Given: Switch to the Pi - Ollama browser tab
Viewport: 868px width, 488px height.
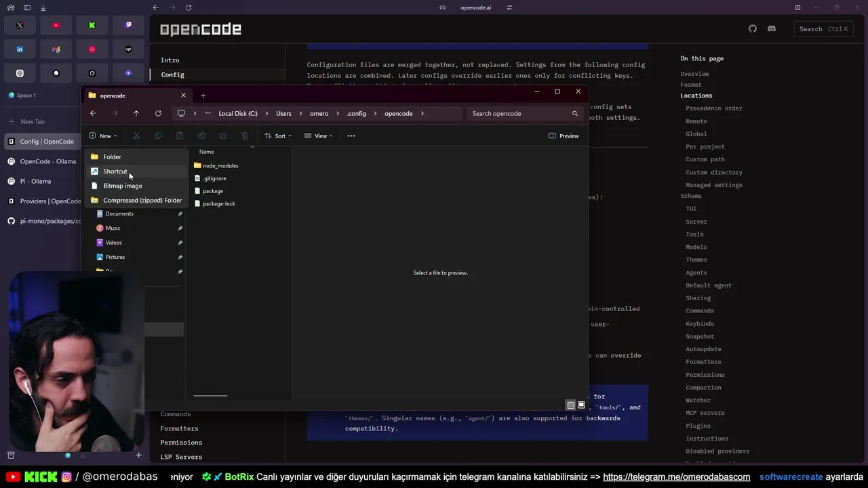Looking at the screenshot, I should [x=42, y=181].
